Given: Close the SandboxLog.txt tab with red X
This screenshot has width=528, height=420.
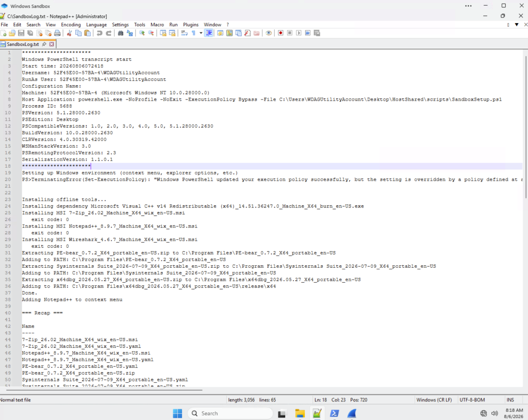Looking at the screenshot, I should 52,44.
